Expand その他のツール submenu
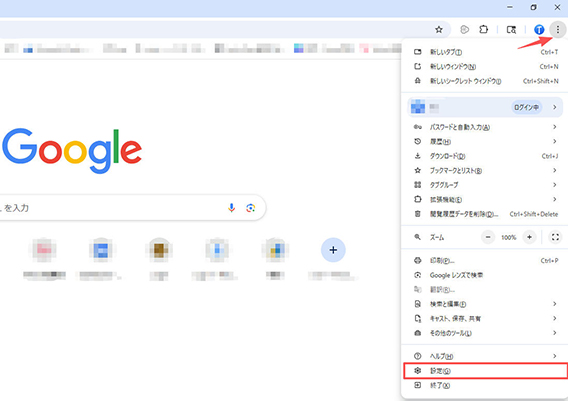Screen dimensions: 568x401 point(484,333)
